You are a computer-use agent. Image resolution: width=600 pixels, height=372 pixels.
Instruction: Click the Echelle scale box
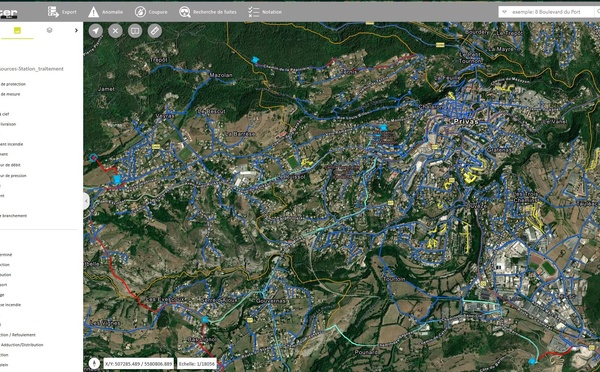coord(197,364)
